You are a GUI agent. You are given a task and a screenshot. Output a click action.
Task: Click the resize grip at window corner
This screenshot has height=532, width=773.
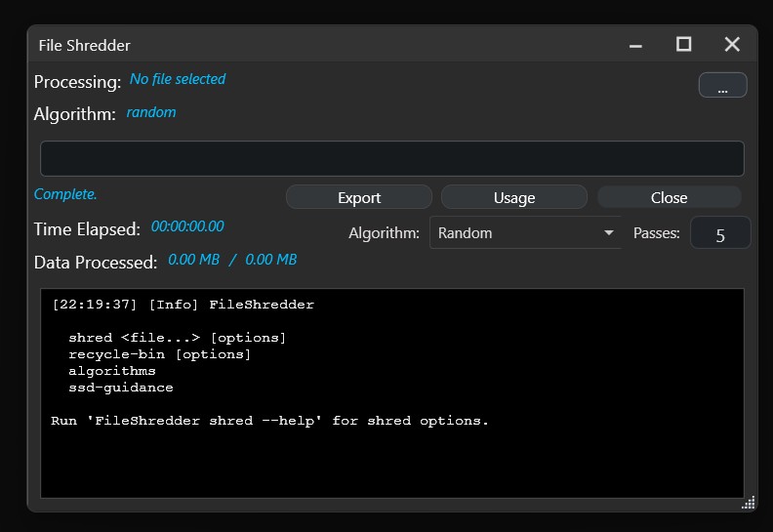click(x=749, y=503)
